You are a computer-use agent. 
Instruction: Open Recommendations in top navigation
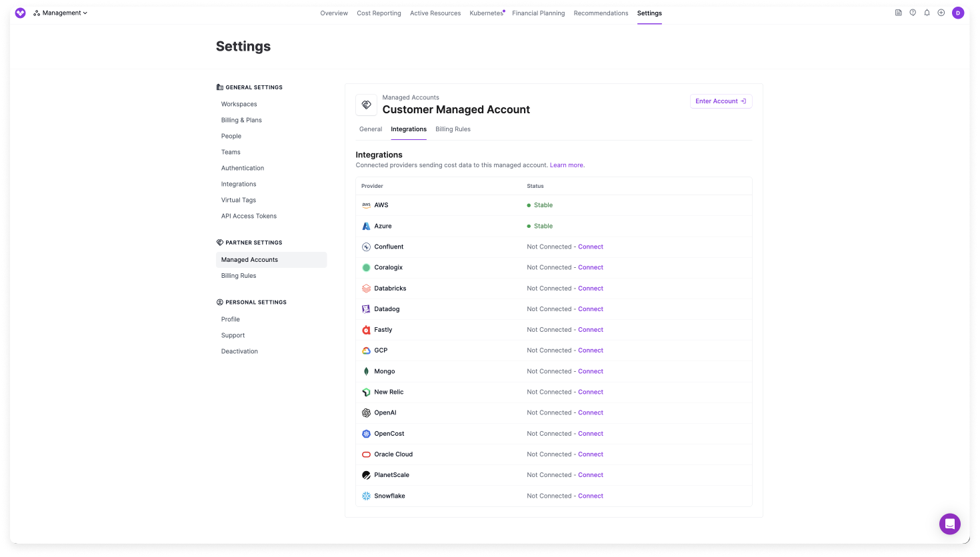601,13
